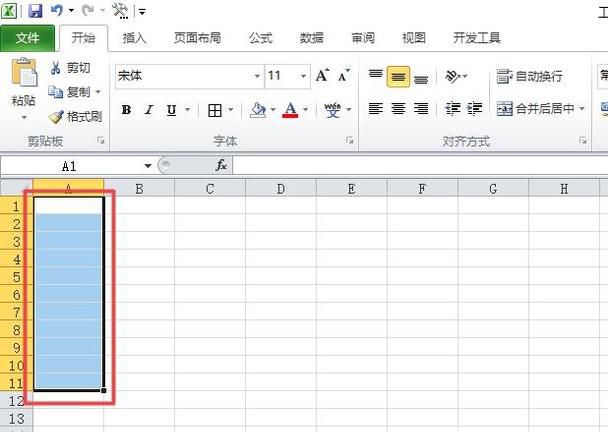Viewport: 608px width, 432px height.
Task: Click the fx Insert Function icon
Action: pos(221,165)
